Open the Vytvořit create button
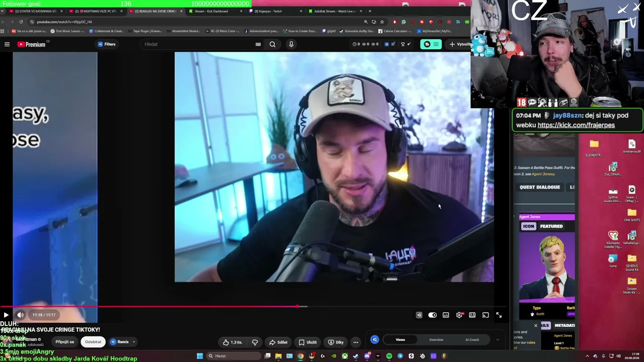The height and width of the screenshot is (362, 644). click(x=460, y=44)
